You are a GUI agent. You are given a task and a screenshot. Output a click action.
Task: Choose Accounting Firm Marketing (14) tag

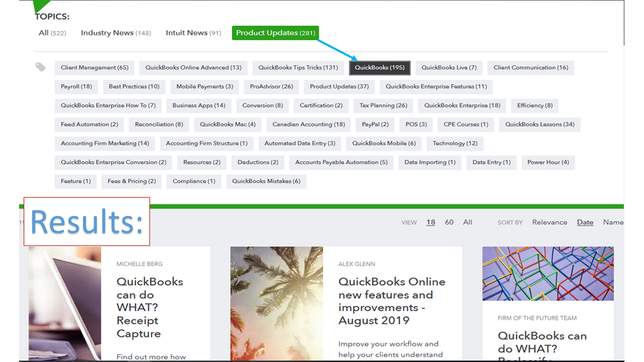click(104, 143)
